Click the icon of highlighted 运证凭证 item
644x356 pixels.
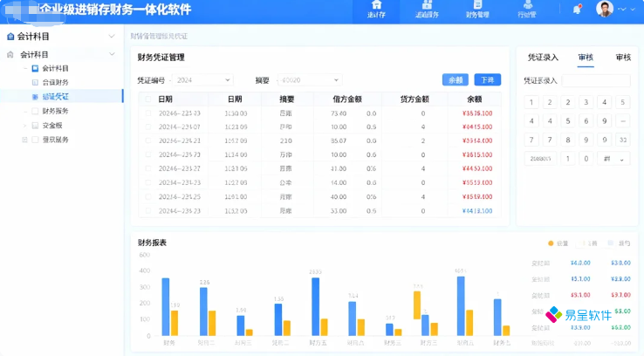click(35, 97)
